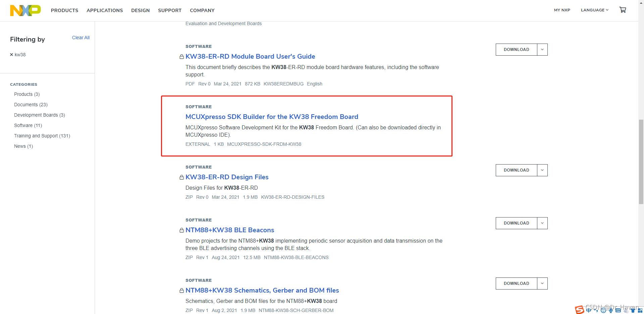The image size is (644, 314).
Task: Remove the kw38 filter
Action: pos(11,55)
